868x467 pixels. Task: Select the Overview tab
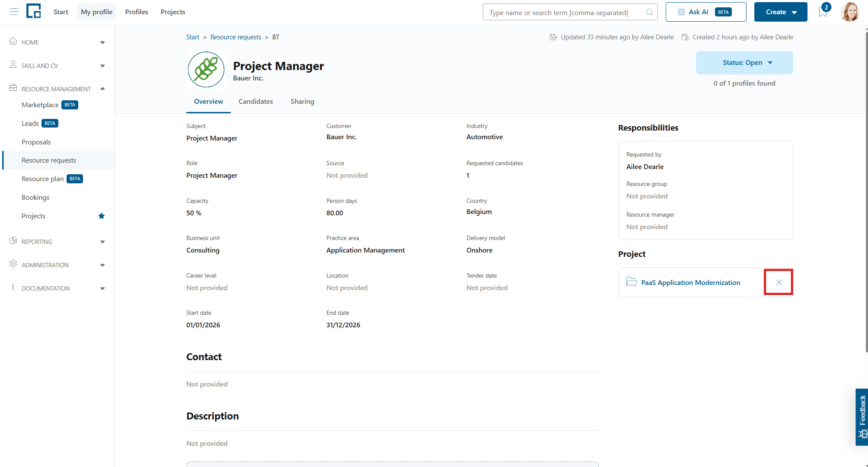[208, 102]
